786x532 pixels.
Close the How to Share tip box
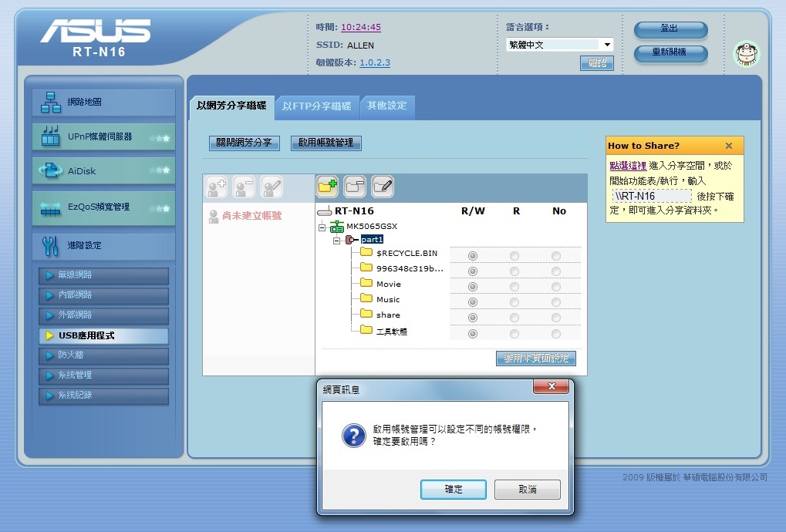pyautogui.click(x=729, y=146)
